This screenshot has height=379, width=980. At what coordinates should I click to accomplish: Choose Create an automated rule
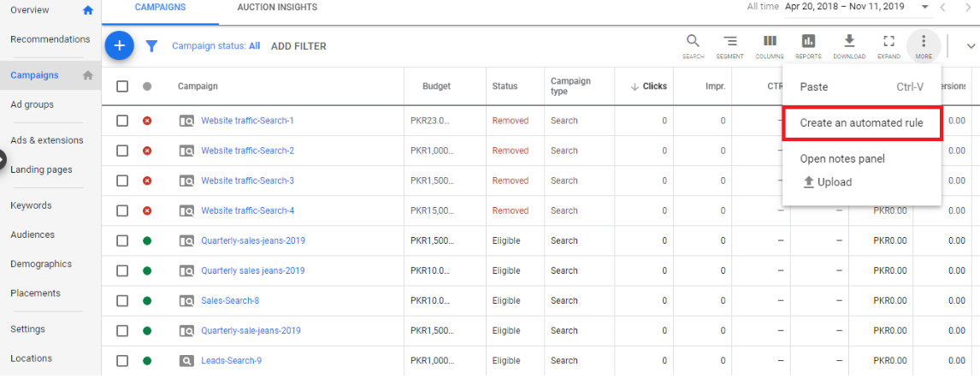point(862,123)
